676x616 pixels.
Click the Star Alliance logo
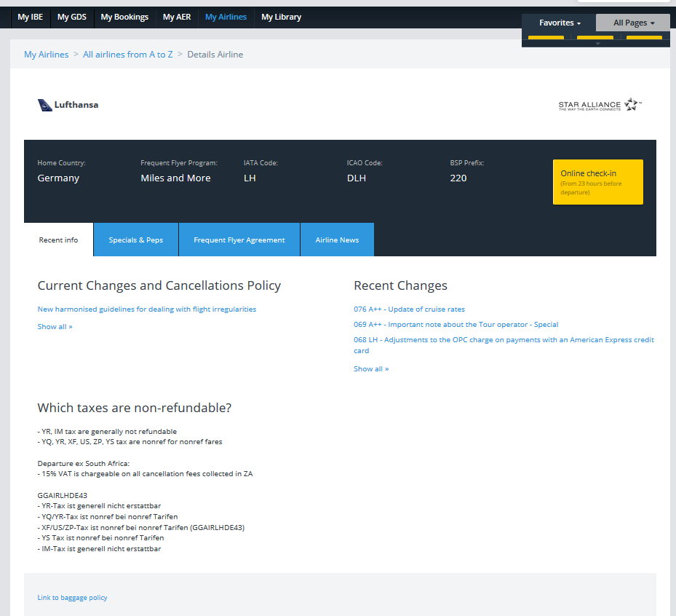(x=600, y=105)
